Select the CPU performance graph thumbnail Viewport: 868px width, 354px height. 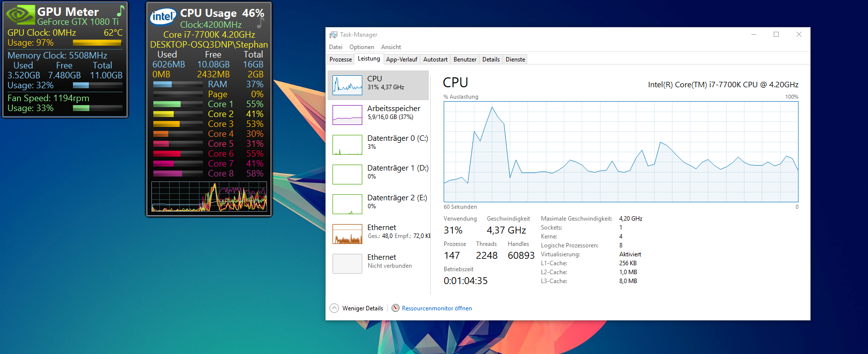click(x=347, y=85)
